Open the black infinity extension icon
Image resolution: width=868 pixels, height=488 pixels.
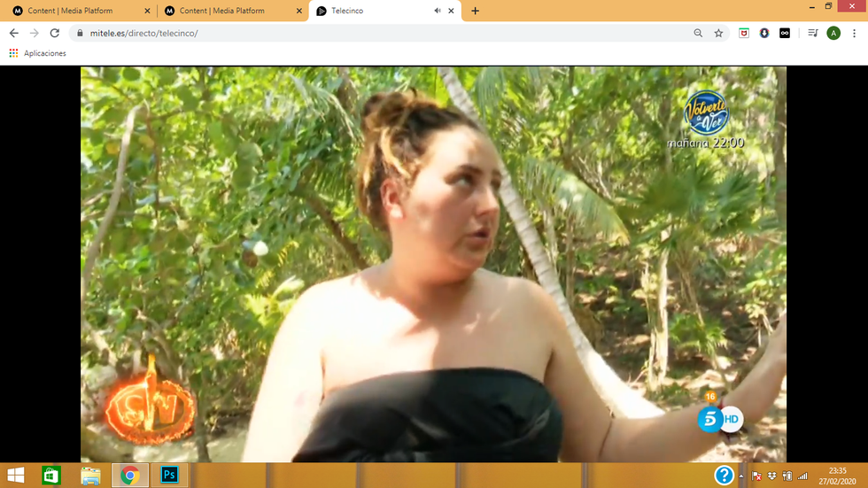coord(785,33)
